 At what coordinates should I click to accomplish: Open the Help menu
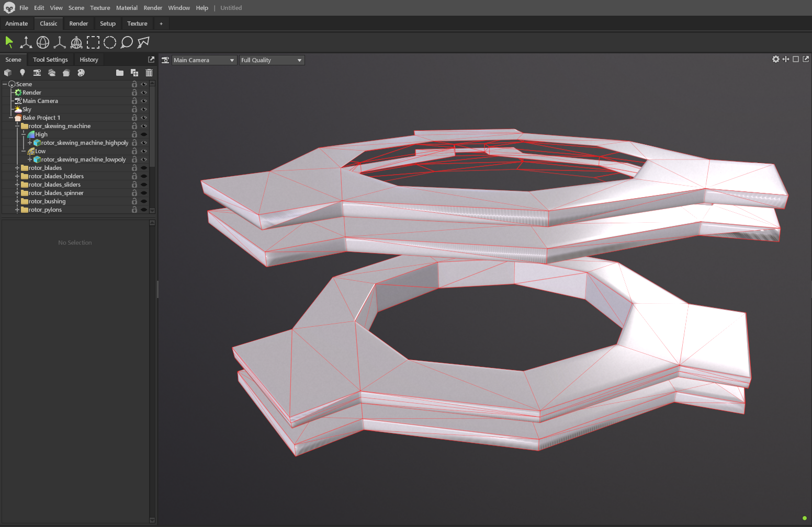click(202, 8)
